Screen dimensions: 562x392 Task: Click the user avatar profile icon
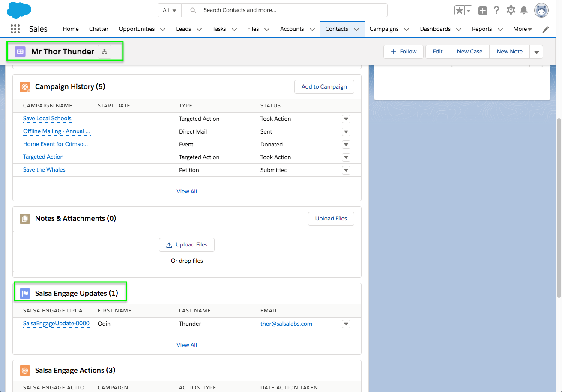click(541, 10)
